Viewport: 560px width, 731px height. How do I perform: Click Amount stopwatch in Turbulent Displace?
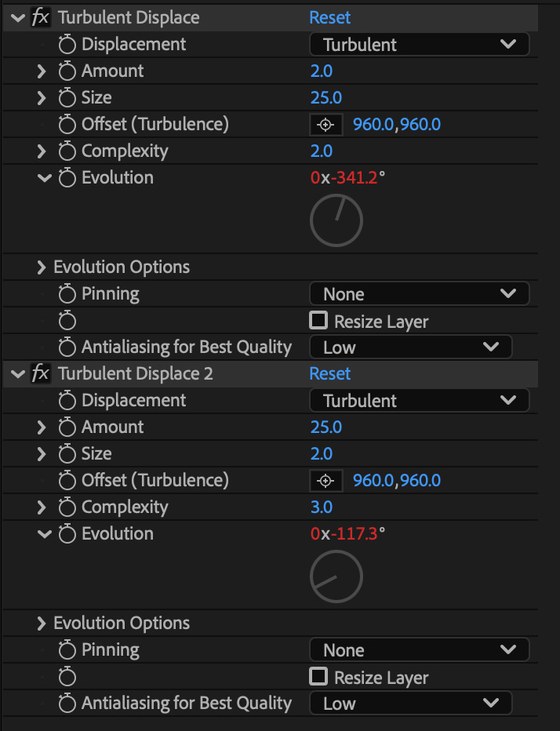pos(67,71)
